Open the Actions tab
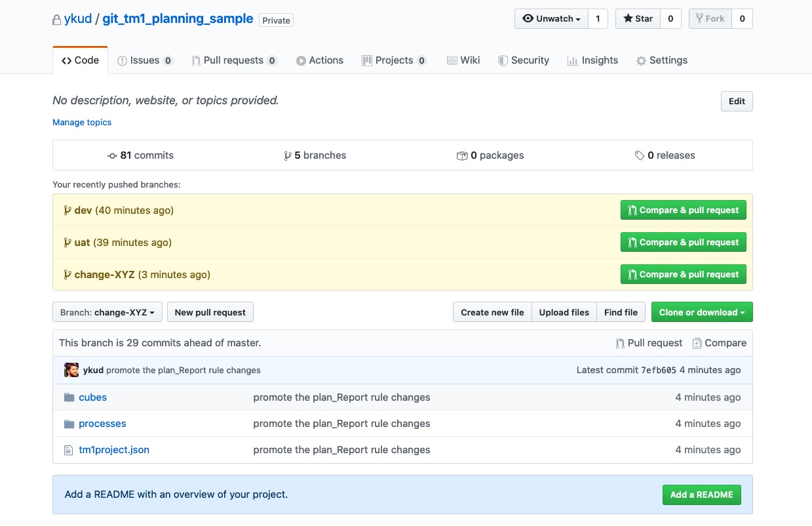 click(320, 60)
